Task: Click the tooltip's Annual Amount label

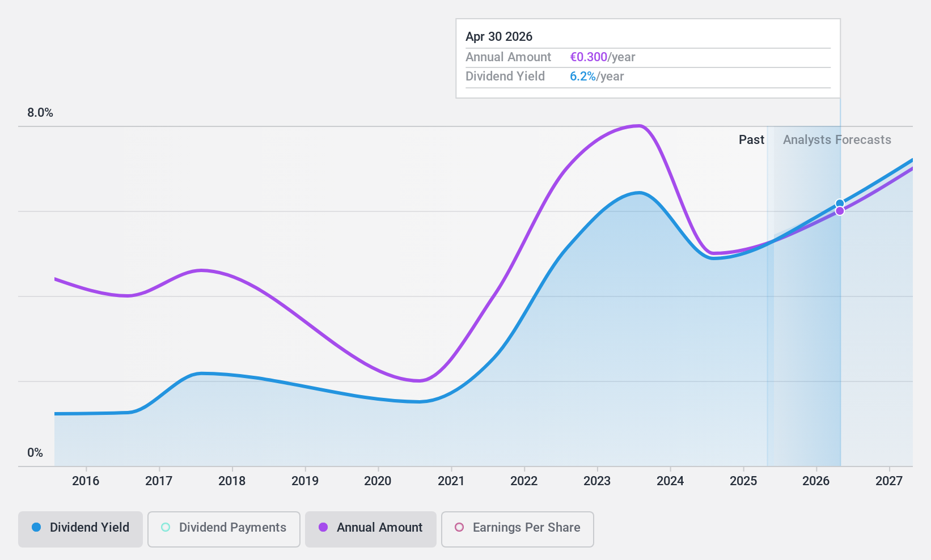Action: tap(508, 57)
